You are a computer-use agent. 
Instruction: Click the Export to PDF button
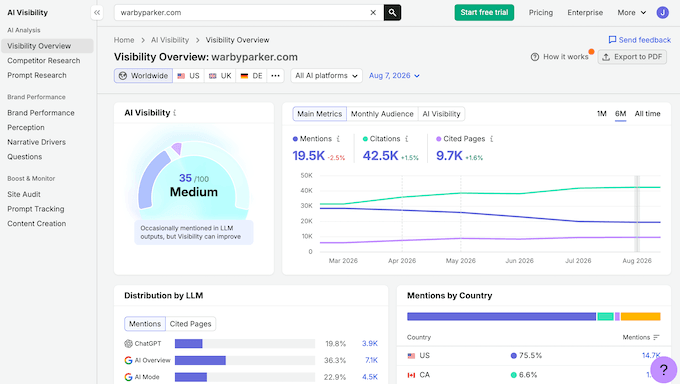pyautogui.click(x=632, y=57)
